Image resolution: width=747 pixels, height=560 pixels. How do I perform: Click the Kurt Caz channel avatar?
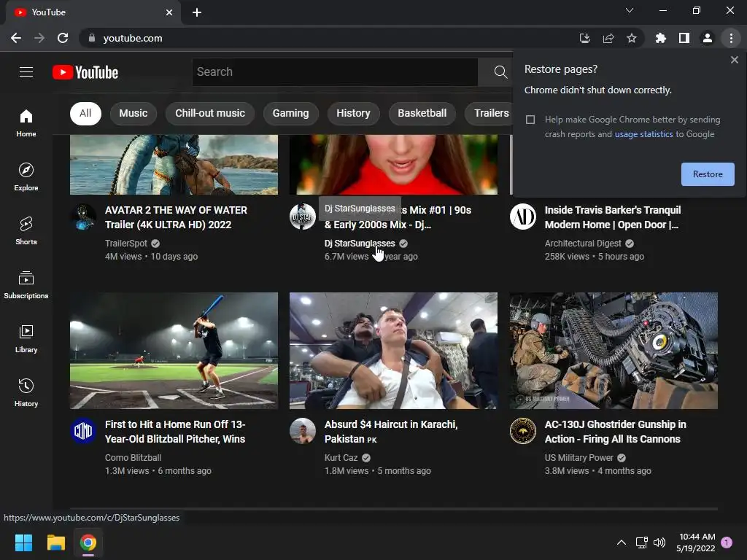pos(303,431)
